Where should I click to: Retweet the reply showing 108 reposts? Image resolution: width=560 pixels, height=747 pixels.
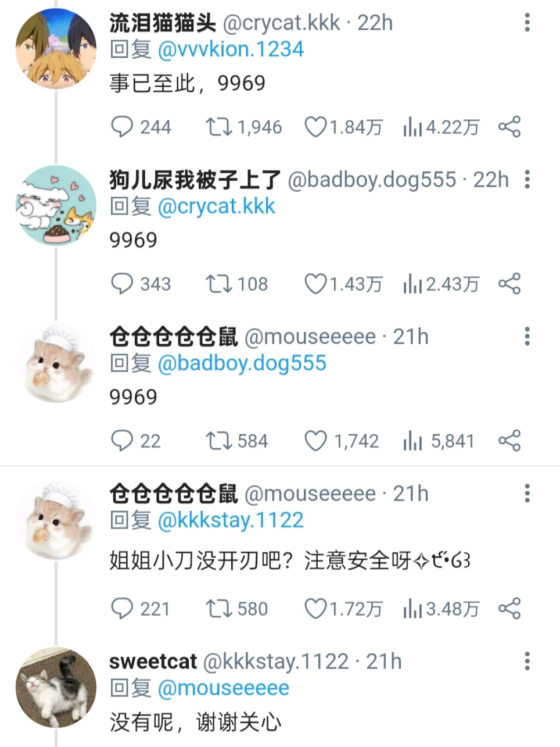pos(218,284)
